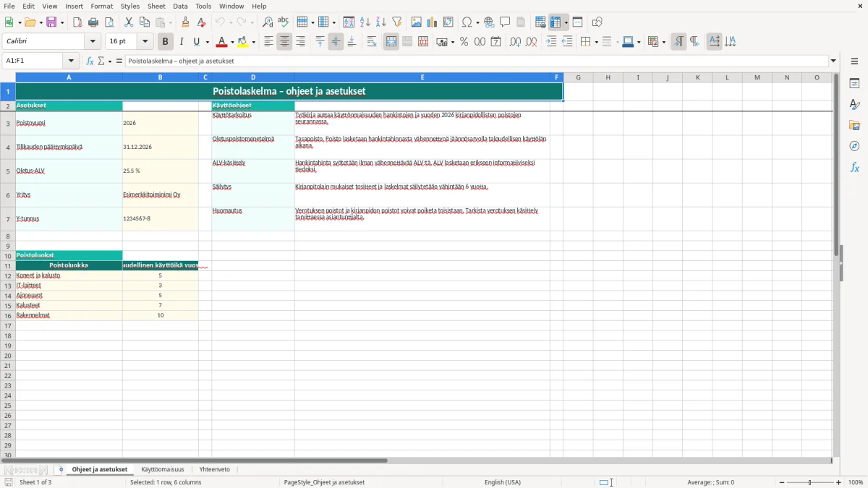Image resolution: width=868 pixels, height=488 pixels.
Task: Open the Print dialog icon
Action: [93, 22]
